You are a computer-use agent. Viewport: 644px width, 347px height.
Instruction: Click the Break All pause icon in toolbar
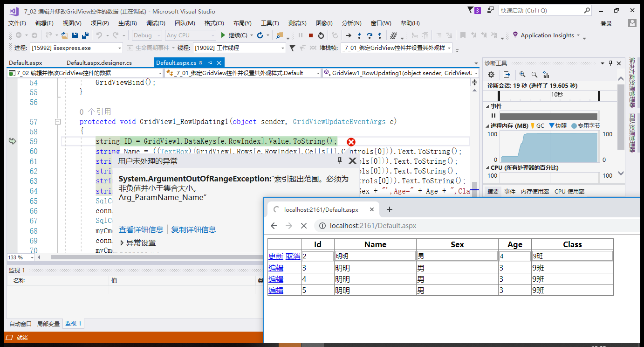[x=301, y=35]
